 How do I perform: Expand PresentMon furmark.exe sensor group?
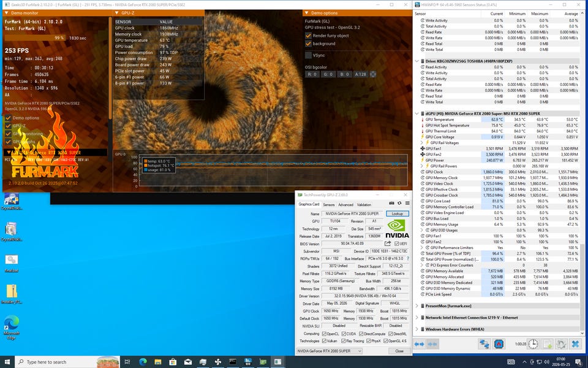[x=417, y=306]
